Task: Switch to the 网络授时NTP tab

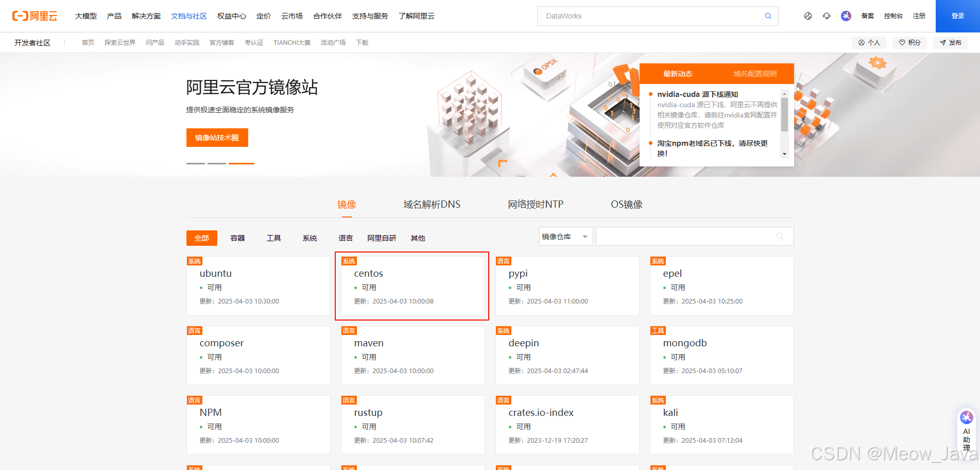Action: coord(536,205)
